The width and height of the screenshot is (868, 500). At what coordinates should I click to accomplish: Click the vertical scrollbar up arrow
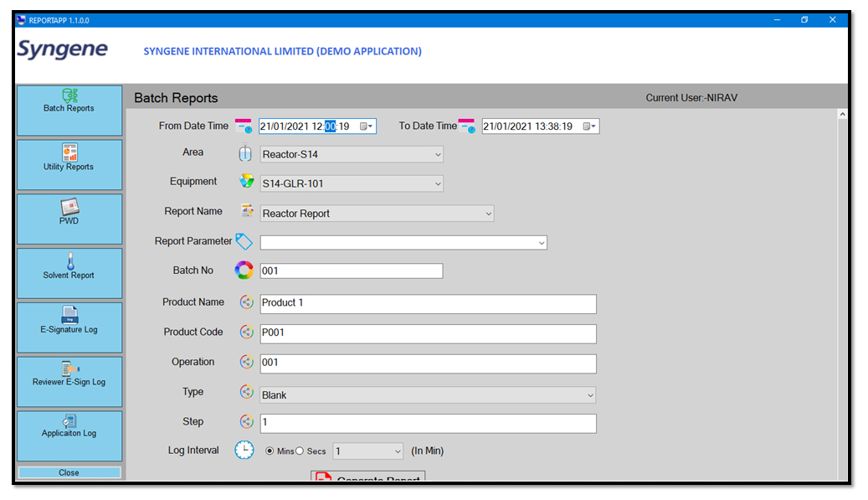click(842, 114)
